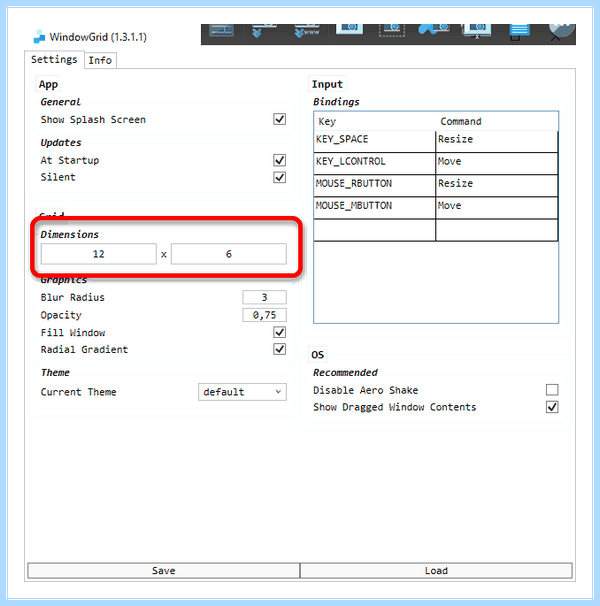This screenshot has width=600, height=606.
Task: Click the Save button
Action: point(164,570)
